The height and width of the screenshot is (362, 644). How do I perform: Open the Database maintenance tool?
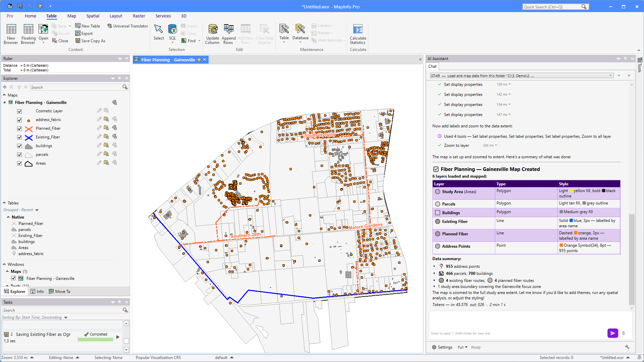[300, 33]
